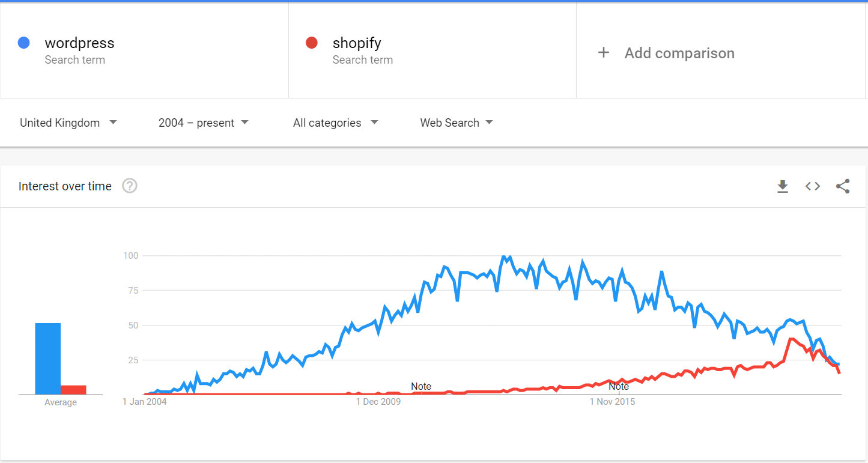The width and height of the screenshot is (868, 463).
Task: Open the 2004 – present date range dropdown
Action: click(x=204, y=123)
